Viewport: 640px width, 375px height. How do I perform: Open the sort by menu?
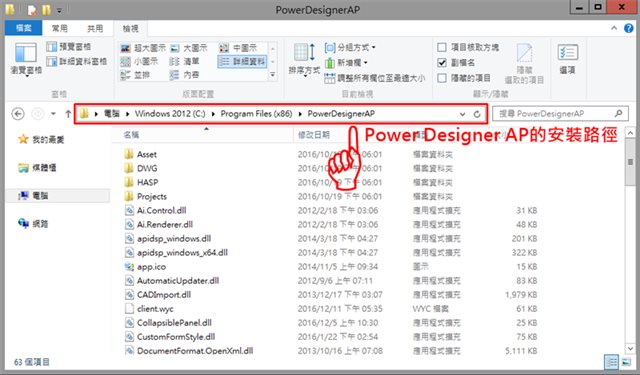tap(304, 60)
